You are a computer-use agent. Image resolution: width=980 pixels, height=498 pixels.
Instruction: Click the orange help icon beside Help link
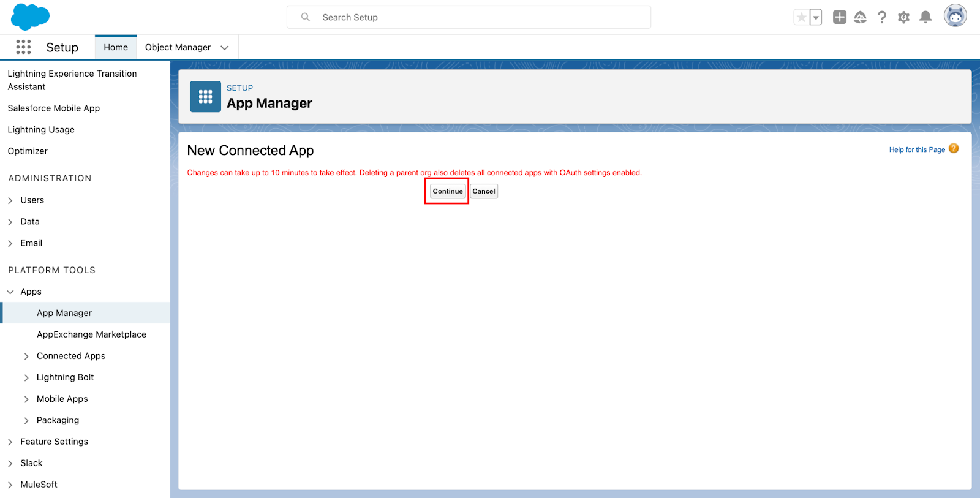pyautogui.click(x=954, y=149)
